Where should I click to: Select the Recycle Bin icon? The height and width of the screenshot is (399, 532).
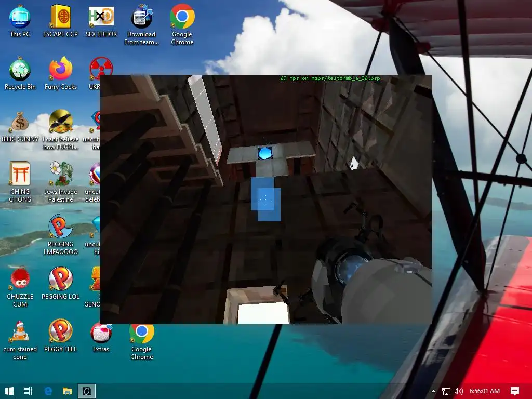20,74
